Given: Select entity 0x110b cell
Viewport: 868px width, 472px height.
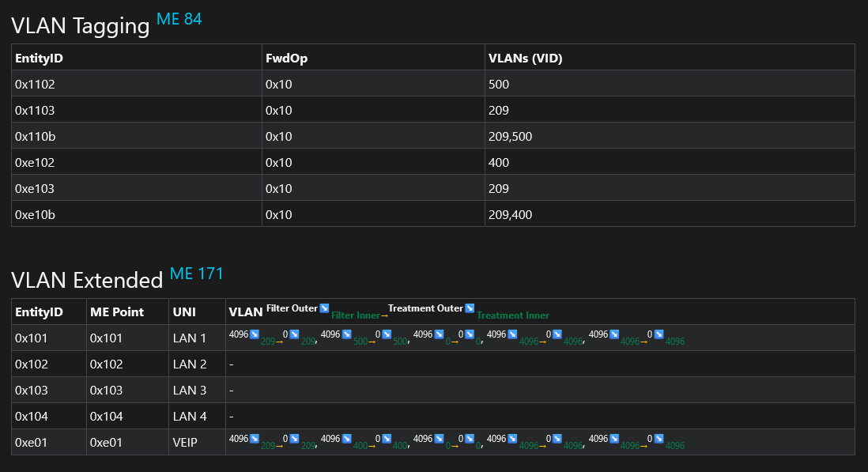Looking at the screenshot, I should tap(137, 135).
